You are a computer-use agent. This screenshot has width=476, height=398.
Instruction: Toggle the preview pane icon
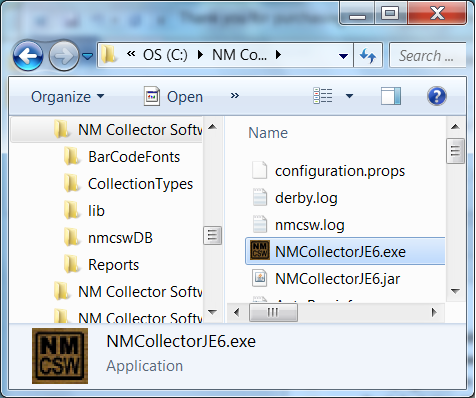[x=391, y=96]
